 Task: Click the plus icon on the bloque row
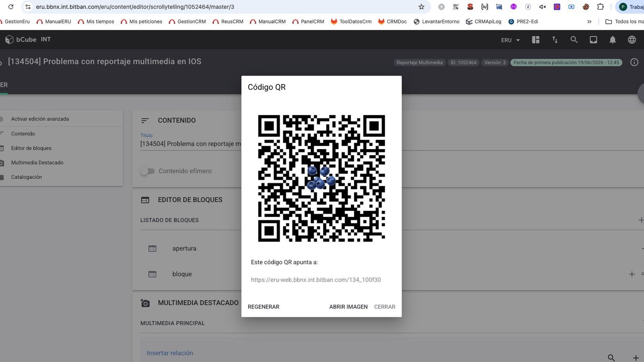[x=632, y=274]
